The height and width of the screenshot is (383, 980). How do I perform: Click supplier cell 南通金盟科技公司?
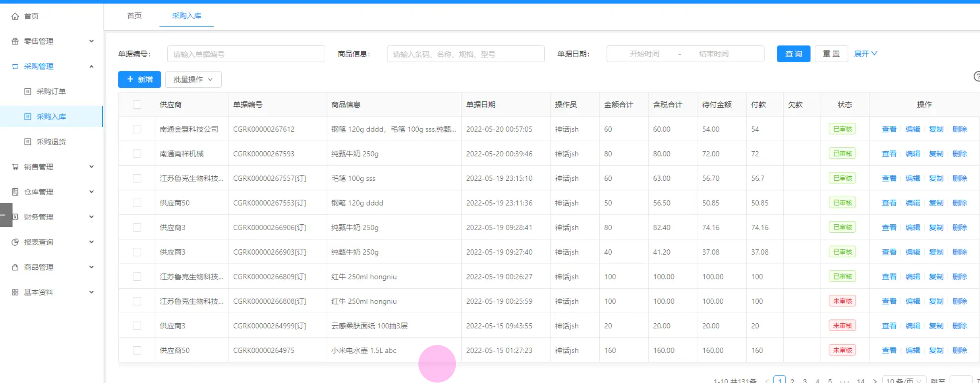click(189, 129)
